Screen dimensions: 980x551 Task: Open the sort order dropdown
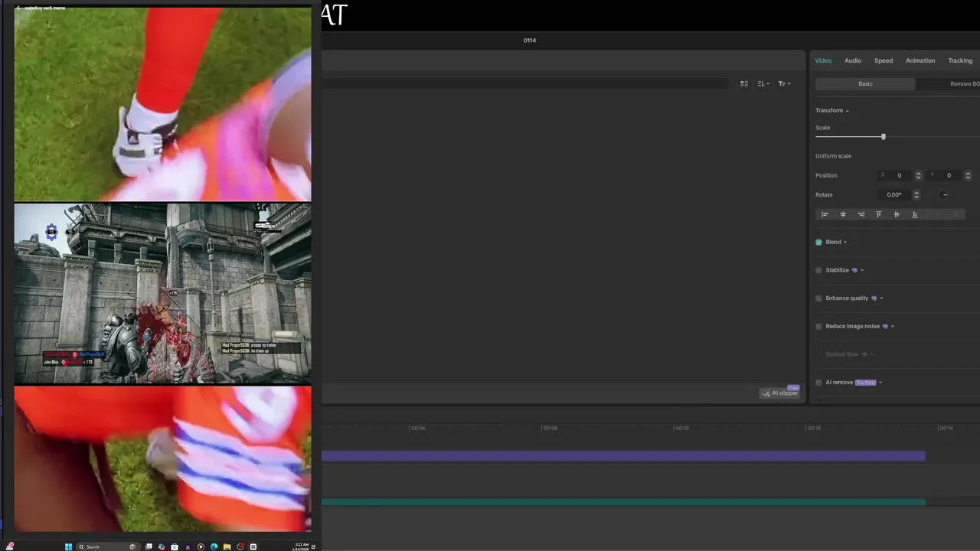pyautogui.click(x=763, y=83)
